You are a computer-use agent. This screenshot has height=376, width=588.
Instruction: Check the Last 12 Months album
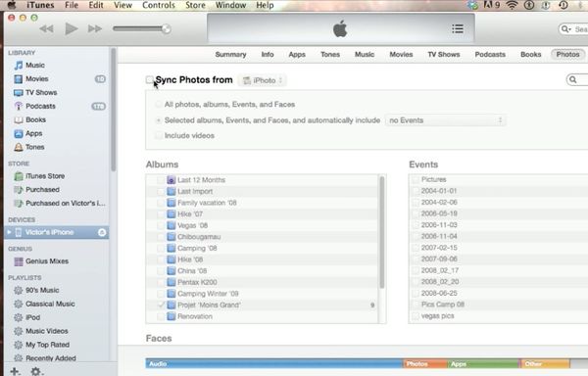pos(161,180)
